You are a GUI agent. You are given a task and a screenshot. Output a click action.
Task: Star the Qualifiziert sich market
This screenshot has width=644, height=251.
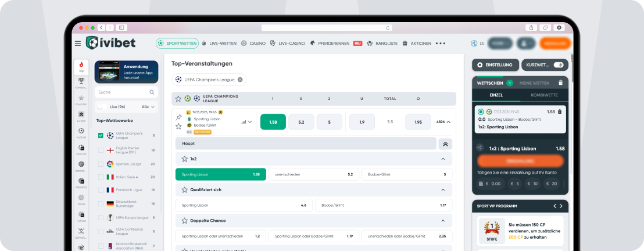pyautogui.click(x=185, y=190)
